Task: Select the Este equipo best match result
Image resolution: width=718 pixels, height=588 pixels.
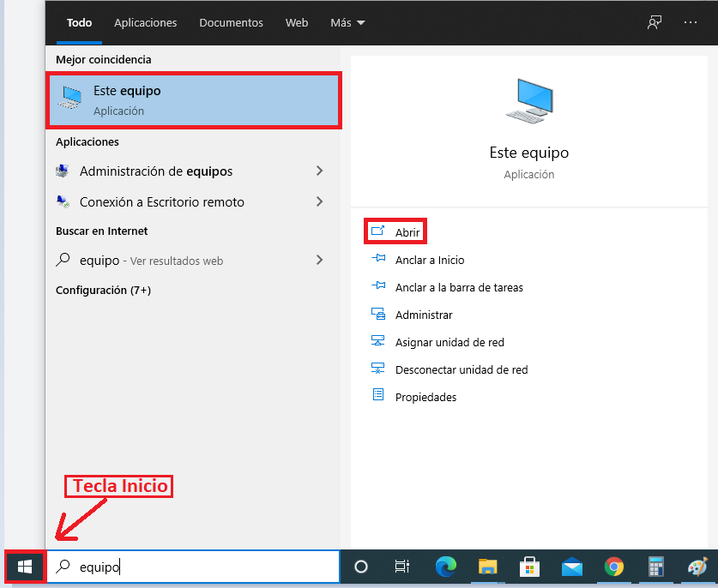Action: click(194, 100)
